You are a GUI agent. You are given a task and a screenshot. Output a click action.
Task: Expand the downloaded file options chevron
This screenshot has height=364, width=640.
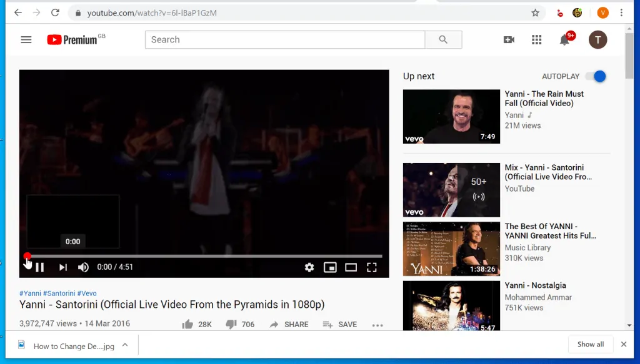pos(125,344)
